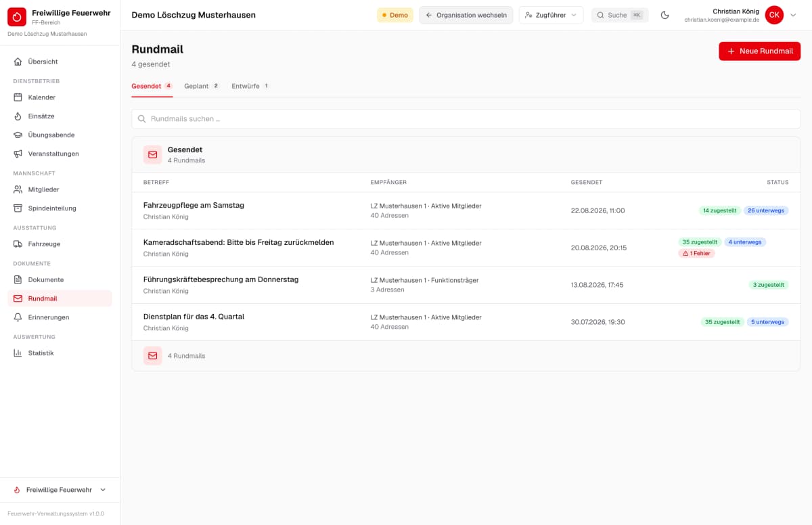Click christian.koenig@example.de email text
This screenshot has width=812, height=525.
point(721,20)
